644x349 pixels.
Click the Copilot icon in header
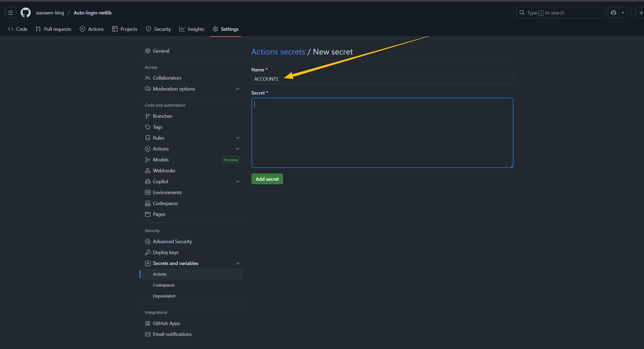(x=613, y=13)
